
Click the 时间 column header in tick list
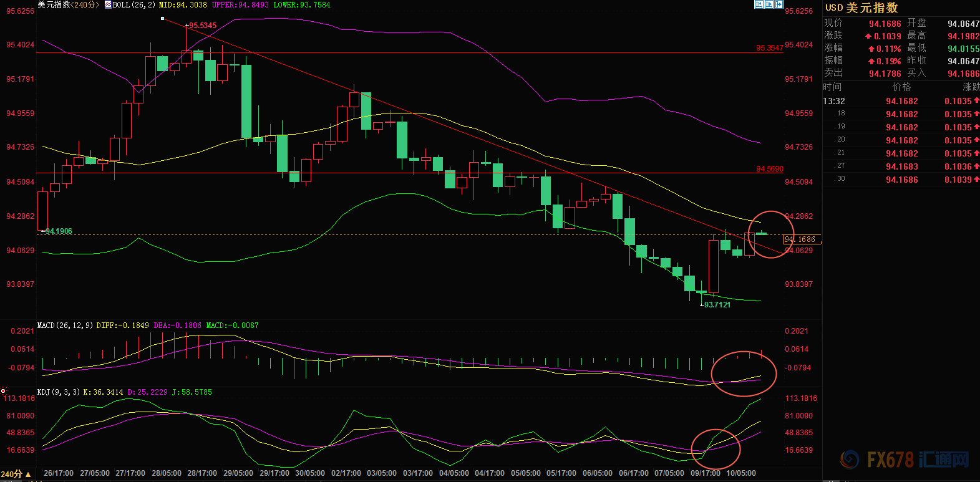coord(832,87)
